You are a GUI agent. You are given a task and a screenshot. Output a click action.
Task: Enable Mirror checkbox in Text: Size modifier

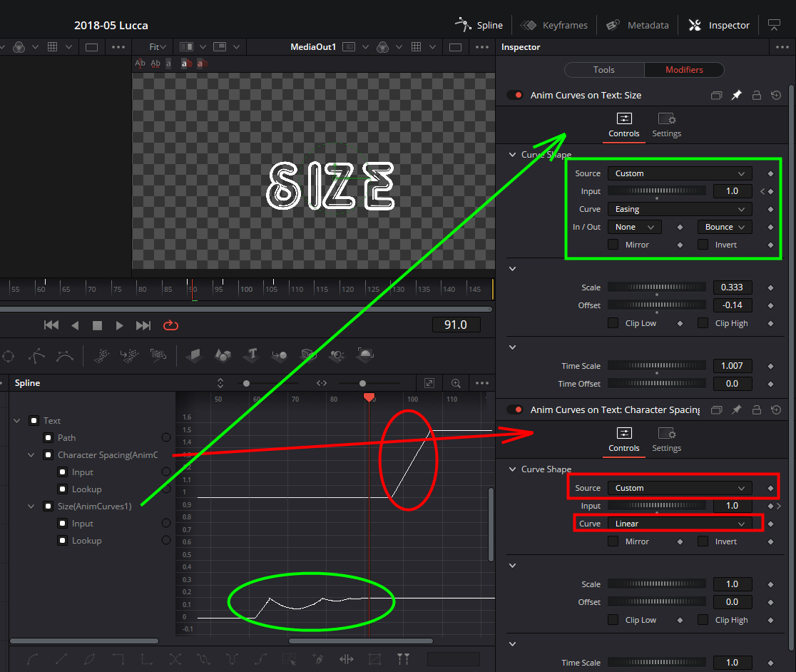(x=613, y=245)
